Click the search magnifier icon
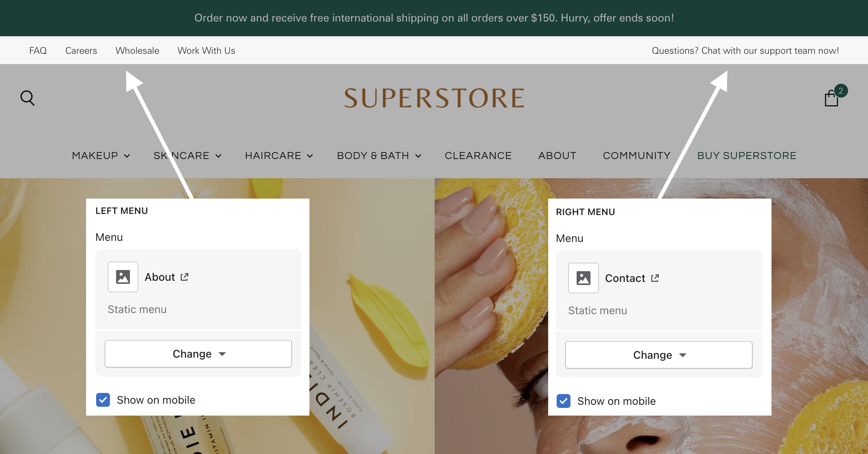The height and width of the screenshot is (454, 868). pos(27,98)
